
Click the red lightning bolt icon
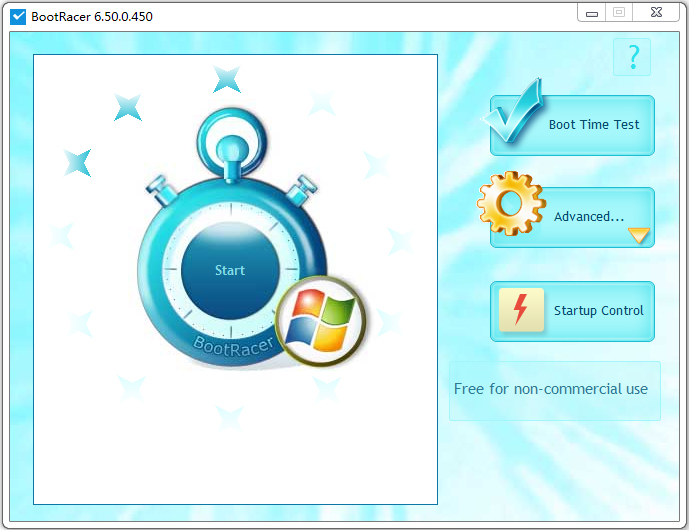click(521, 310)
